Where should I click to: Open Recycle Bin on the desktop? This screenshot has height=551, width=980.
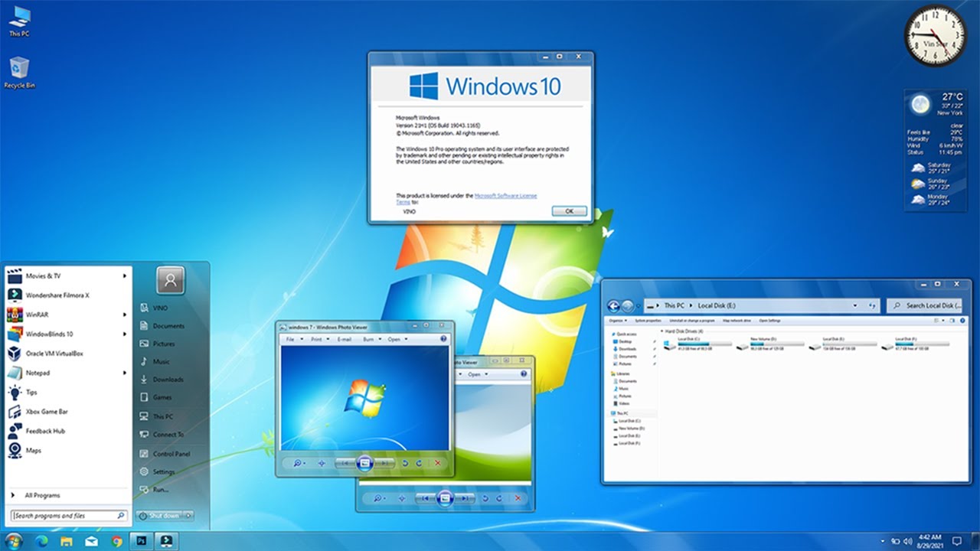tap(19, 73)
